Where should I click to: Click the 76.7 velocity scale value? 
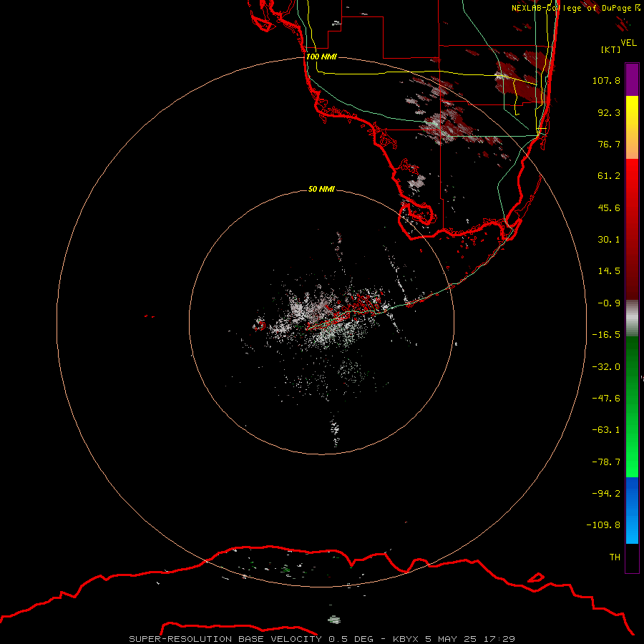pyautogui.click(x=609, y=144)
